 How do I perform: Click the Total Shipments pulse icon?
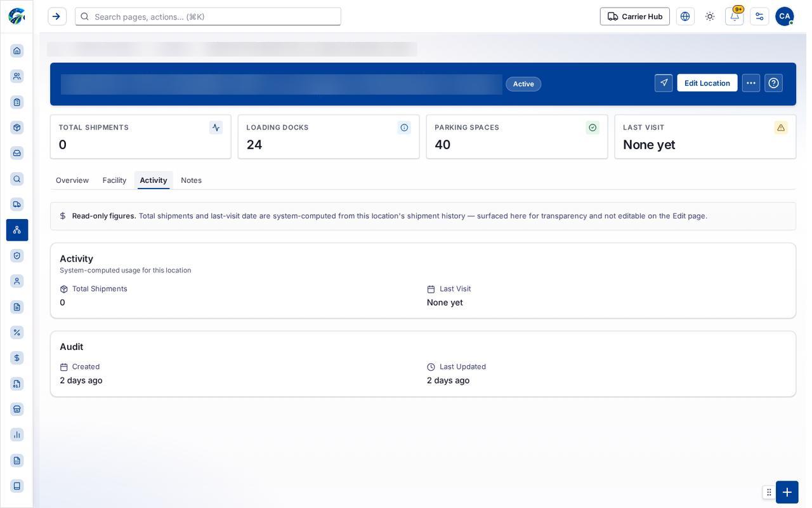(x=216, y=128)
